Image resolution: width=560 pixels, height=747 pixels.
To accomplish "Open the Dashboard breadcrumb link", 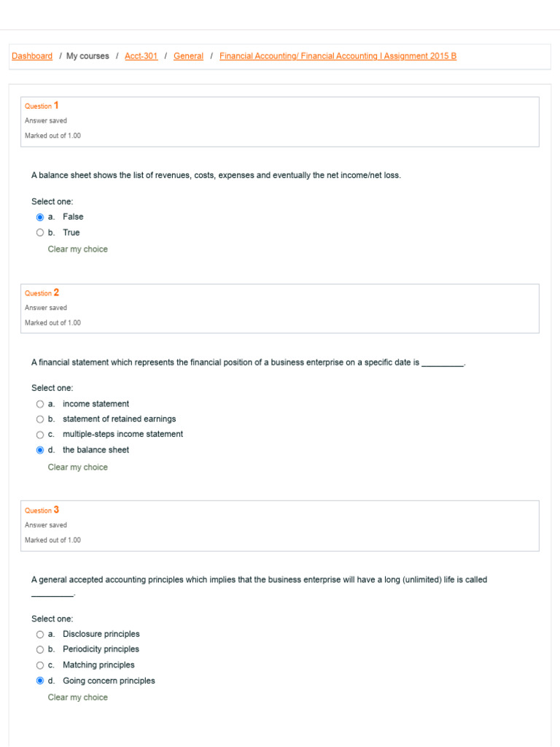I will point(32,56).
